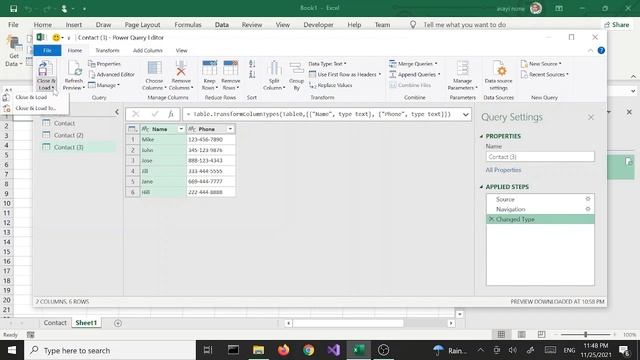This screenshot has width=640, height=360.
Task: Select the Contact sheet tab
Action: tap(55, 323)
